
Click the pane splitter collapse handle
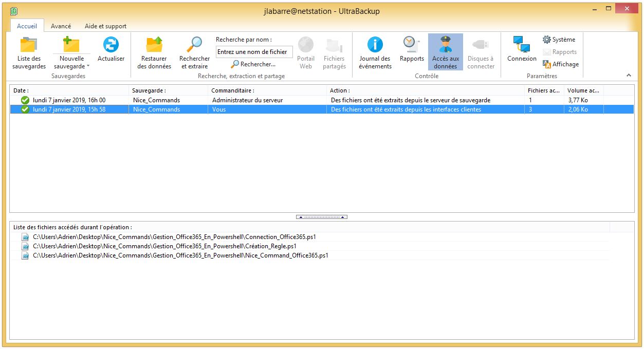(322, 217)
